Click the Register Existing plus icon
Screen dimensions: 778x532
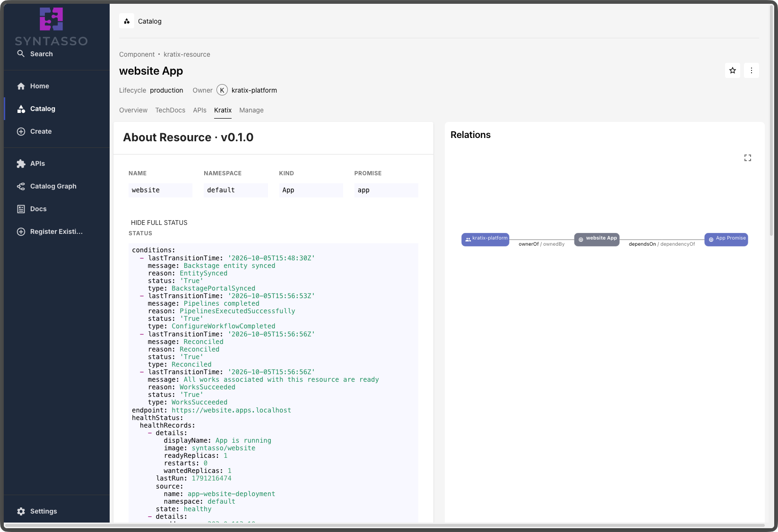pyautogui.click(x=21, y=232)
